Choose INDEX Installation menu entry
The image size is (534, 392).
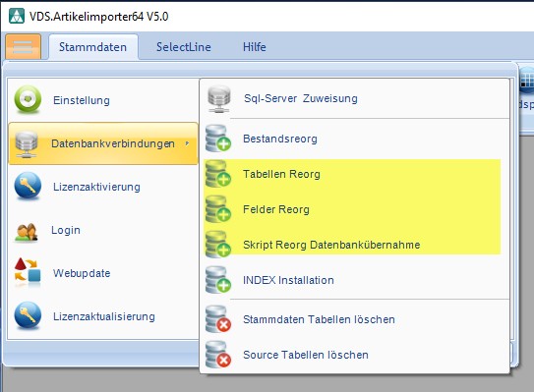click(x=354, y=280)
